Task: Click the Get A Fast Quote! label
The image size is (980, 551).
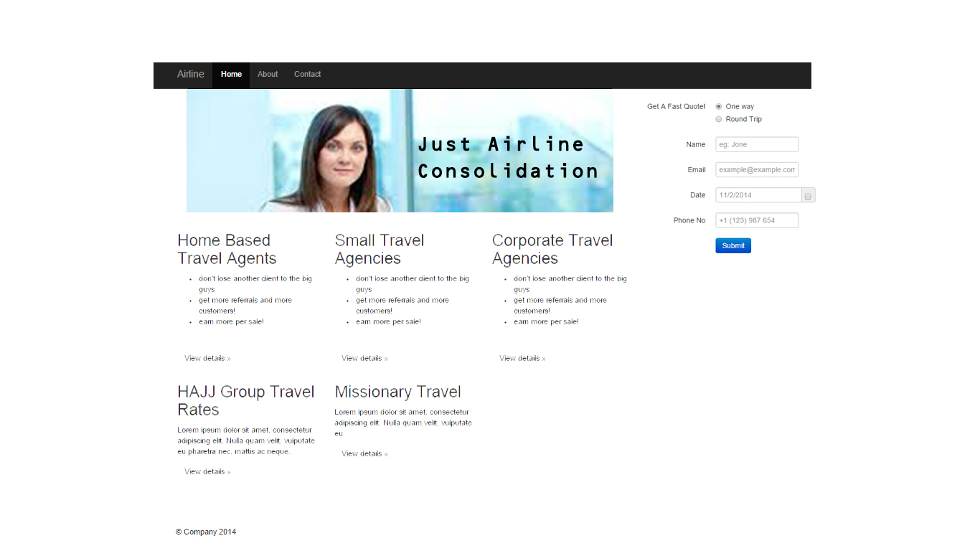Action: click(x=676, y=106)
